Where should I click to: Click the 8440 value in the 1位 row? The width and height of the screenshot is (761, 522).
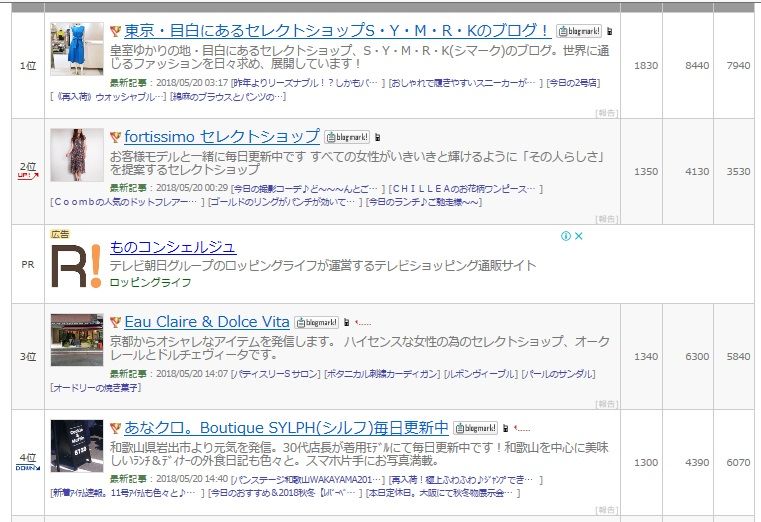tap(697, 65)
